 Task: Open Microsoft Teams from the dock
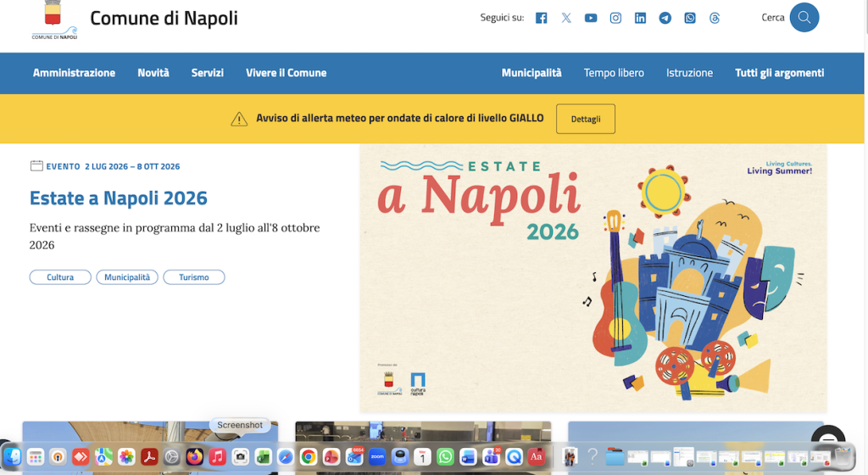[491, 456]
